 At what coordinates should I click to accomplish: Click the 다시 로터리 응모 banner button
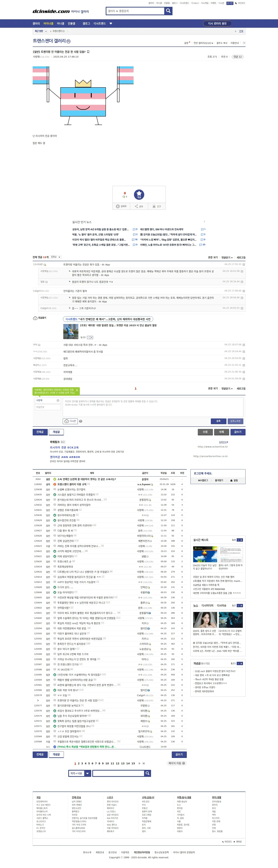(217, 24)
